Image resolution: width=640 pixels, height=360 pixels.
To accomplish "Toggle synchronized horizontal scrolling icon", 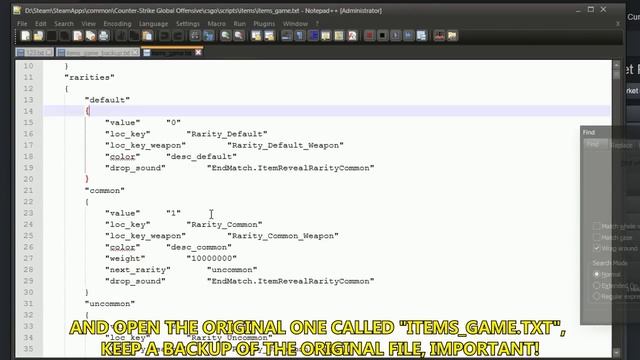I will pos(269,36).
